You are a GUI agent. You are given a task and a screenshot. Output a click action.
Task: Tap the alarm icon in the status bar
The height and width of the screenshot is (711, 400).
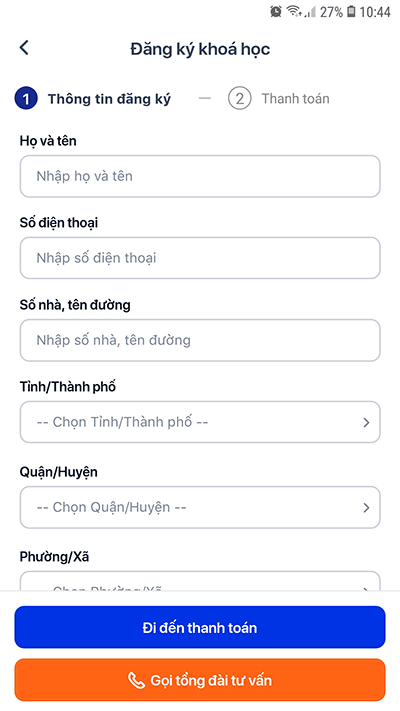(x=276, y=11)
